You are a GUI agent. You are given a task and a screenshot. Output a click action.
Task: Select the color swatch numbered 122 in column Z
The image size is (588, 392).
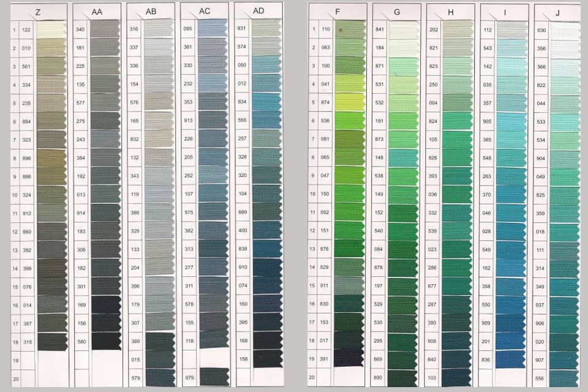[51, 29]
